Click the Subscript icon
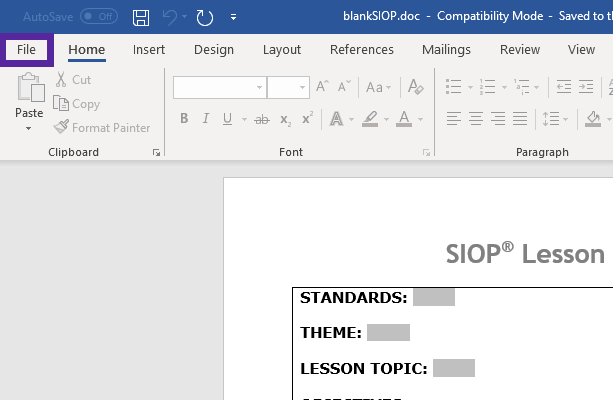This screenshot has width=613, height=400. (285, 119)
